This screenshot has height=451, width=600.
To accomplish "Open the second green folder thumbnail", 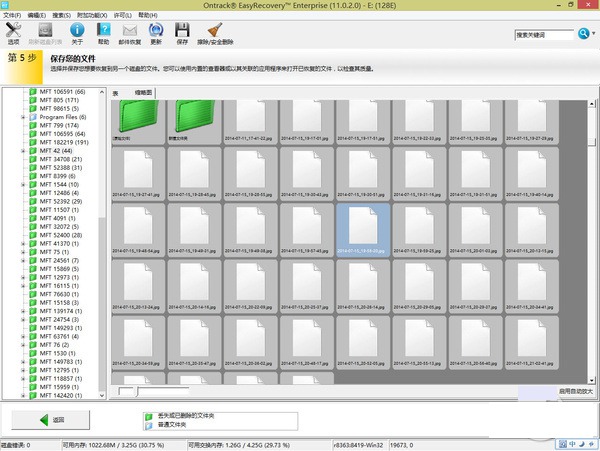I will coord(194,122).
